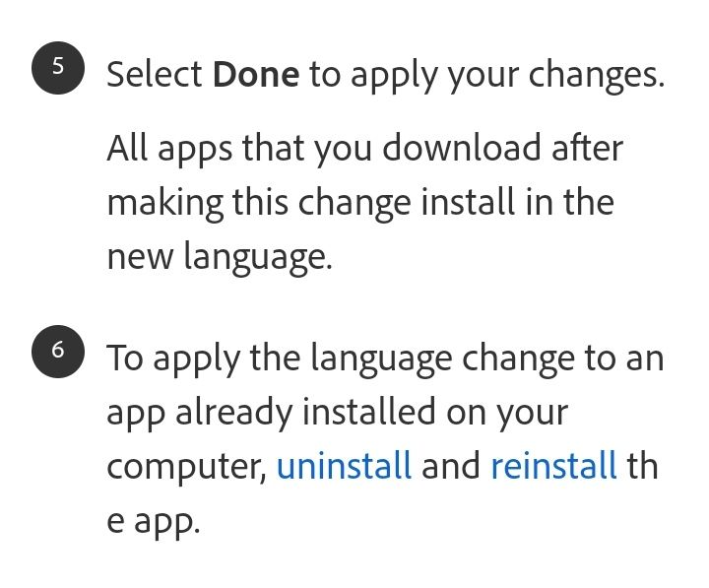Image resolution: width=709 pixels, height=588 pixels.
Task: Click the word Select in step 5
Action: [x=154, y=75]
